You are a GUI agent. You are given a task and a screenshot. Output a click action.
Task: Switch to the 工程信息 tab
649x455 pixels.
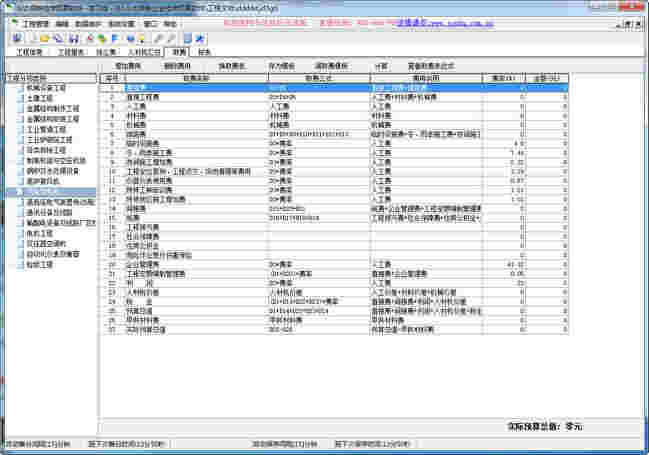click(x=29, y=52)
